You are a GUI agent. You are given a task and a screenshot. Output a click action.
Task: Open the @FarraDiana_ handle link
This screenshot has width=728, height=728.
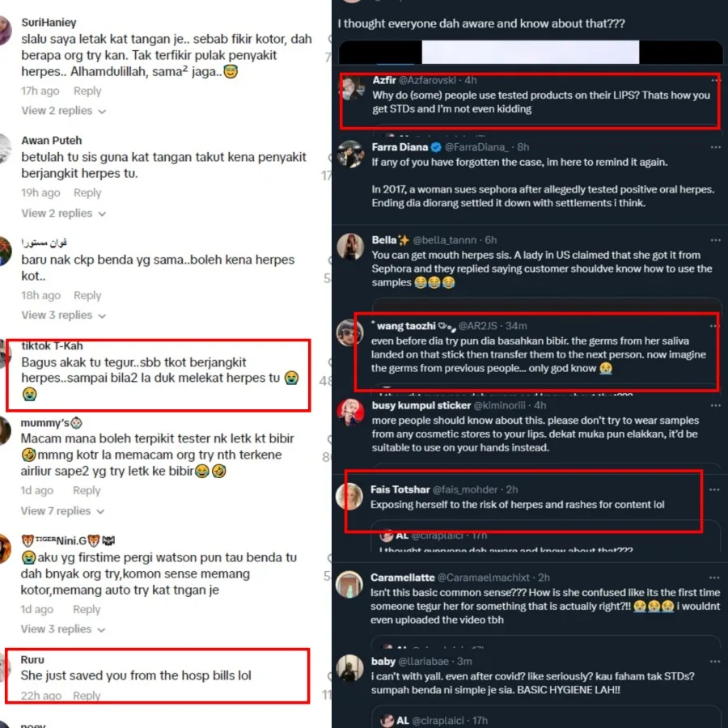pyautogui.click(x=476, y=147)
